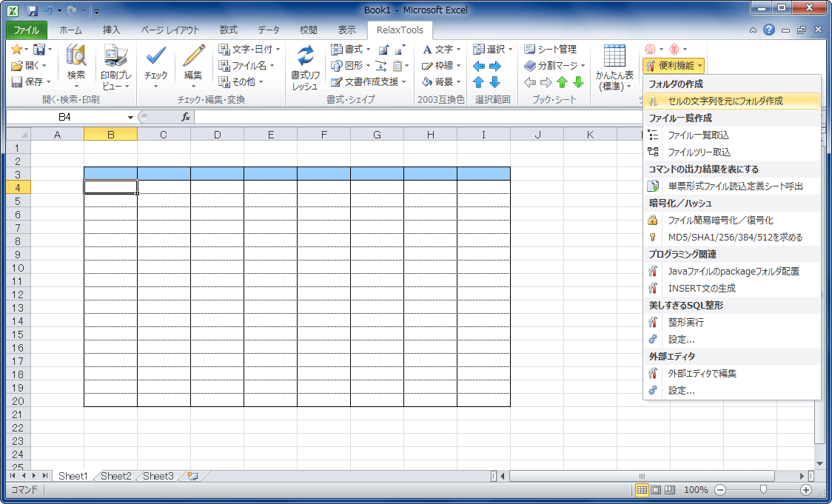Open the Name Box dropdown arrow
832x504 pixels.
pyautogui.click(x=130, y=117)
